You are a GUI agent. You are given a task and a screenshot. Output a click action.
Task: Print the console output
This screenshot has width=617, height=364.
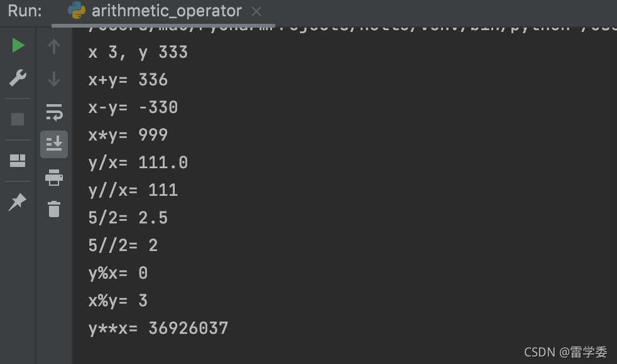click(x=54, y=177)
